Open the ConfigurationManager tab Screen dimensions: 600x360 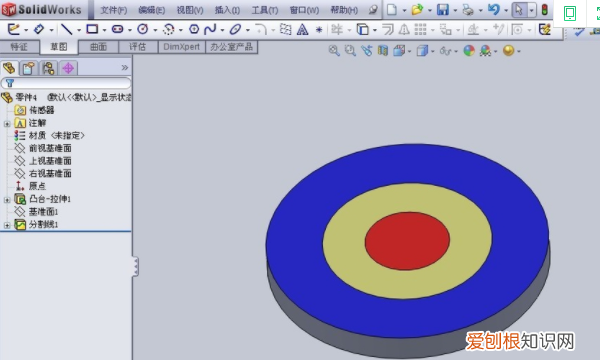point(49,68)
